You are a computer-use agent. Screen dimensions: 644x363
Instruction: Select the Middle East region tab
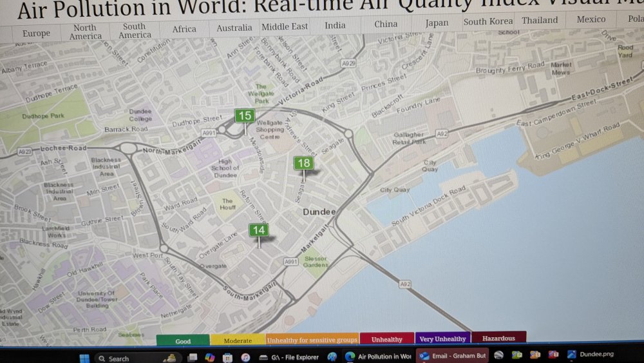click(x=285, y=26)
